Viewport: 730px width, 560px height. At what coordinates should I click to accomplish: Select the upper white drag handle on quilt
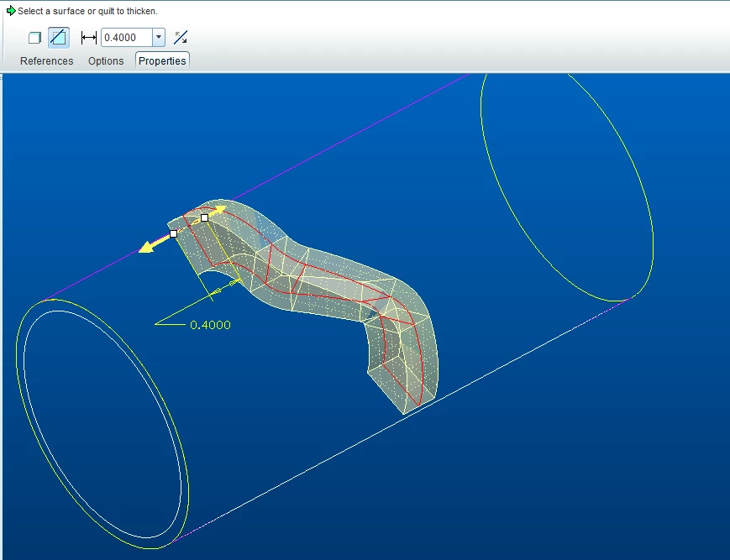204,217
